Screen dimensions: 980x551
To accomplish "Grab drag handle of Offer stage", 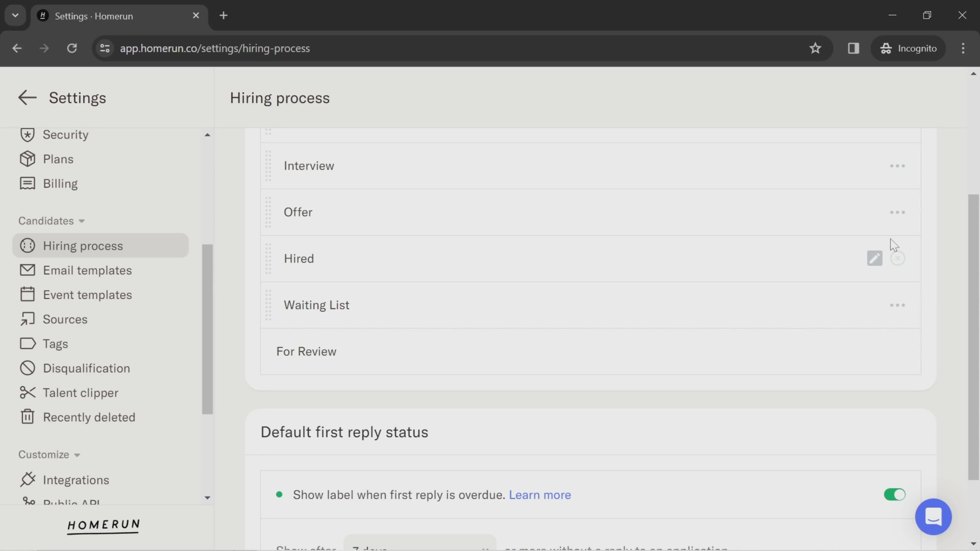I will coord(268,212).
